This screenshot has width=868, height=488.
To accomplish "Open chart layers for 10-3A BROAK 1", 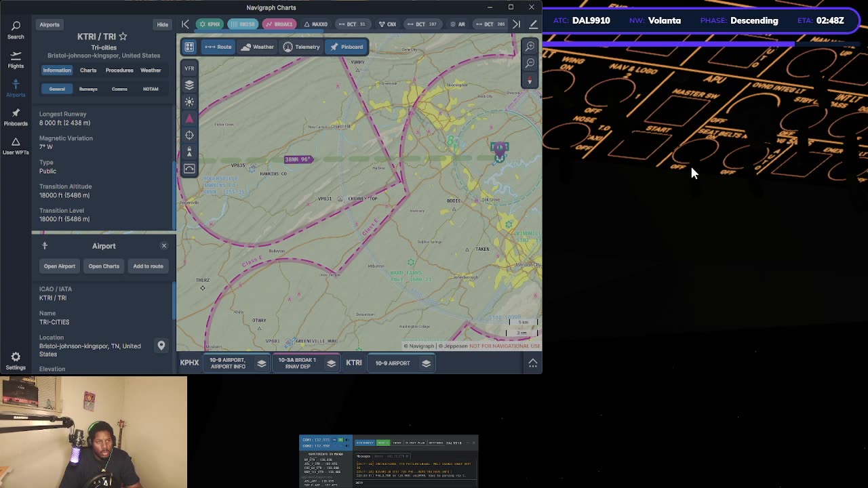I will [x=331, y=363].
